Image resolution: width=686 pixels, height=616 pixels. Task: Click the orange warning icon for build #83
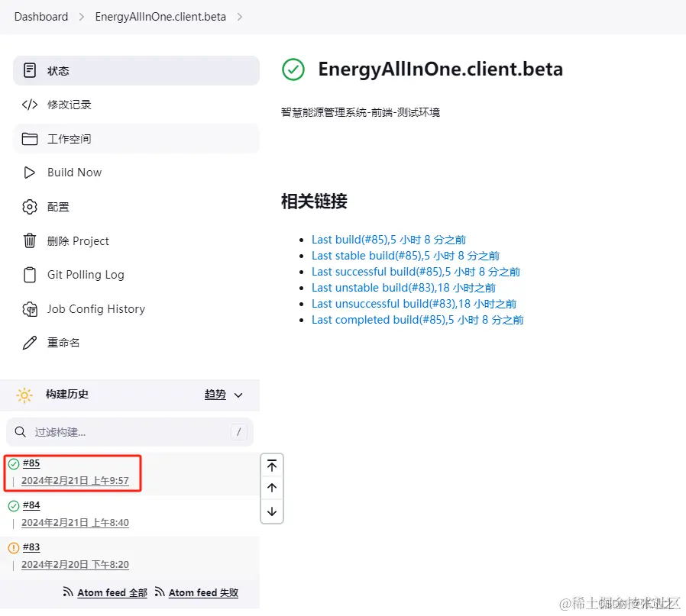pyautogui.click(x=14, y=548)
